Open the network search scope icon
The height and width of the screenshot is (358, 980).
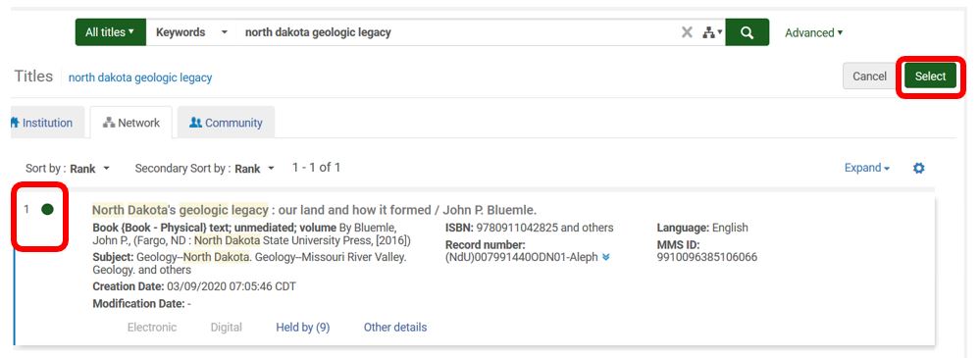712,32
